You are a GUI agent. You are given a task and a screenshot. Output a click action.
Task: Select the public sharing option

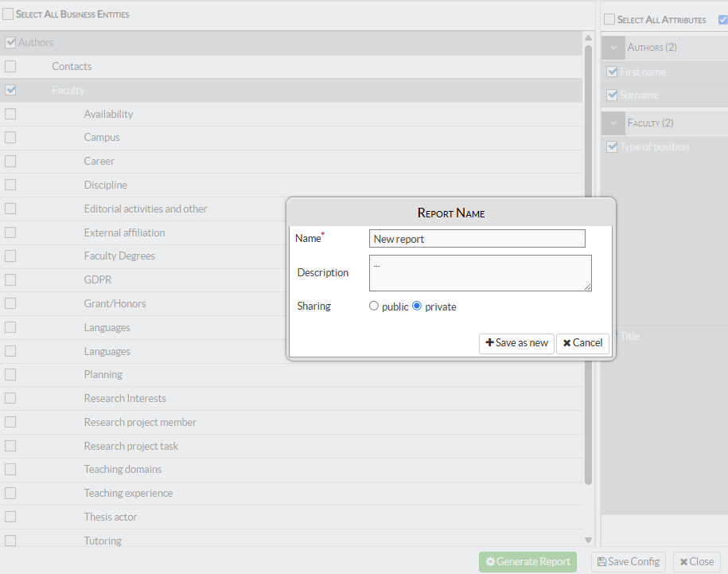click(x=374, y=307)
